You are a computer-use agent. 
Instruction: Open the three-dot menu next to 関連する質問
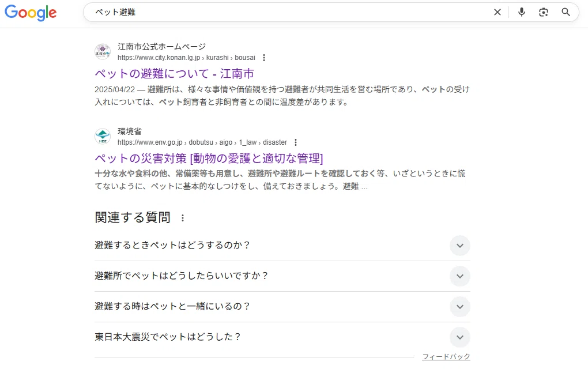183,218
